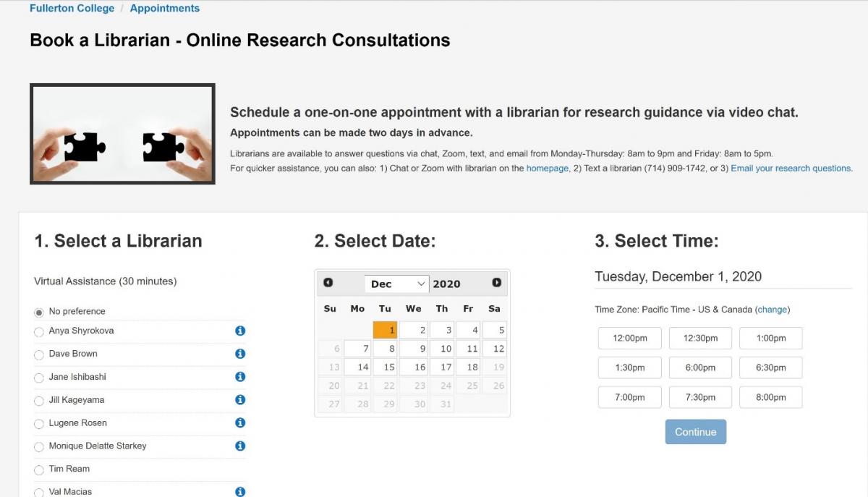This screenshot has width=868, height=497.
Task: Select December 15 on the calendar
Action: tap(386, 367)
